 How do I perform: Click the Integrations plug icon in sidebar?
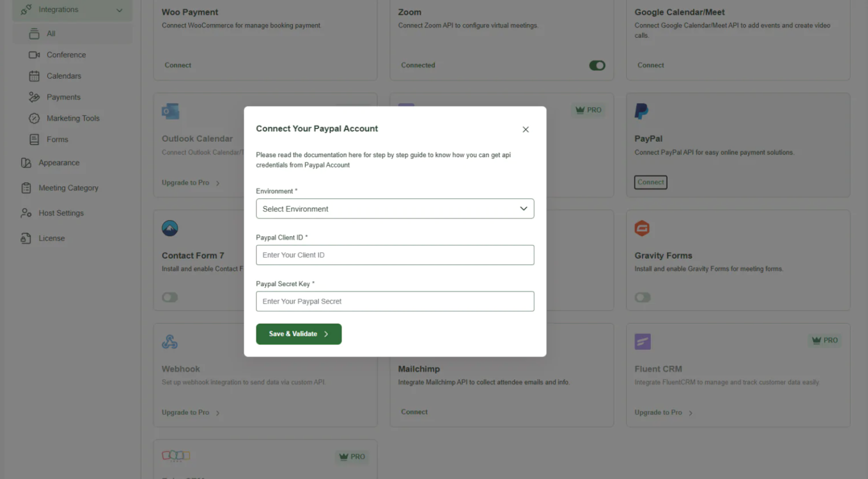click(x=26, y=10)
